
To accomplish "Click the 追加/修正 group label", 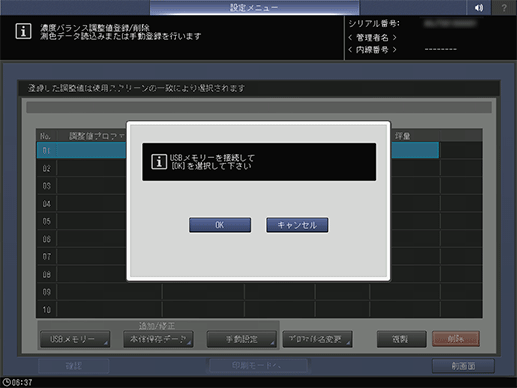I will coord(157,326).
